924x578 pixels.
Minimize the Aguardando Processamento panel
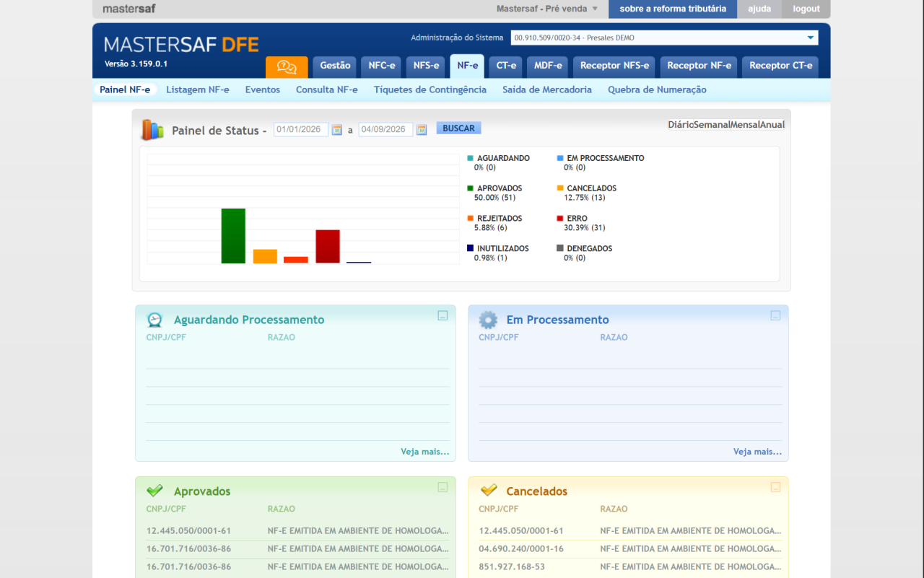(x=443, y=315)
